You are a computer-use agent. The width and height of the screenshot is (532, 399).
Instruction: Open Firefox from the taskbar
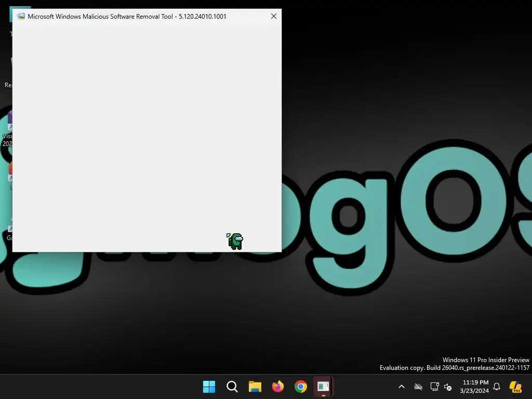pyautogui.click(x=278, y=387)
